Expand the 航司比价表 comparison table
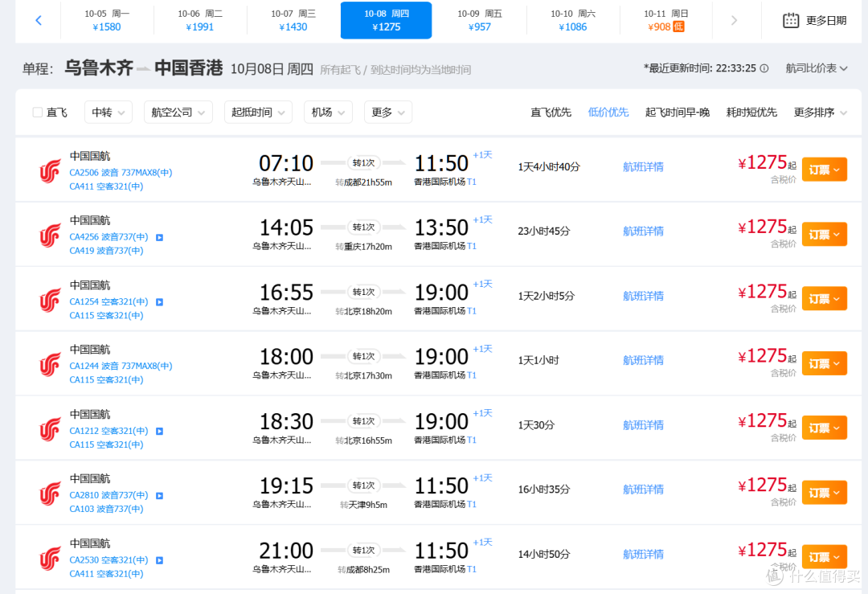Viewport: 868px width, 594px height. [817, 68]
